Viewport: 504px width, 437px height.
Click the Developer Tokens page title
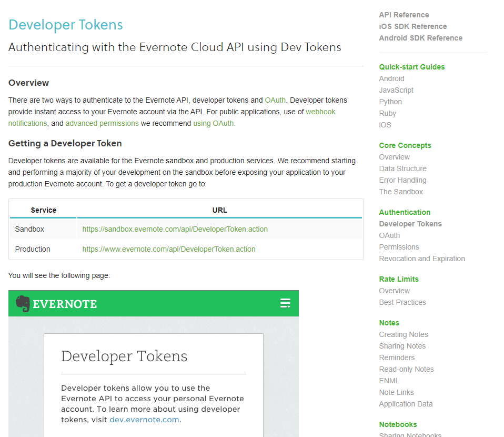point(66,25)
